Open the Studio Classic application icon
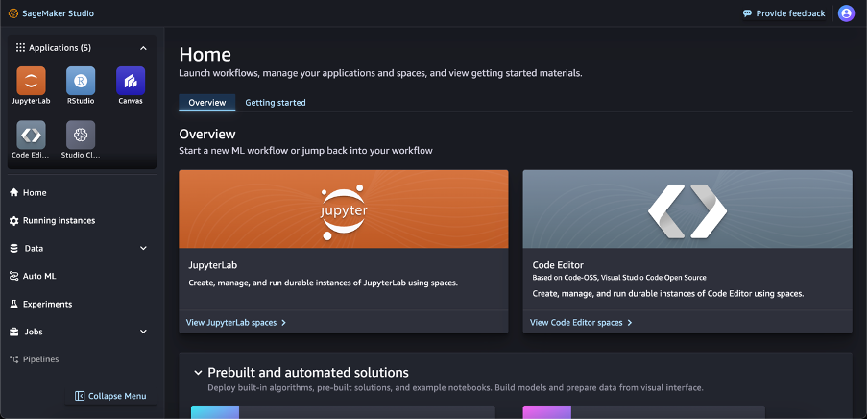Viewport: 868px width, 419px height. pos(81,135)
